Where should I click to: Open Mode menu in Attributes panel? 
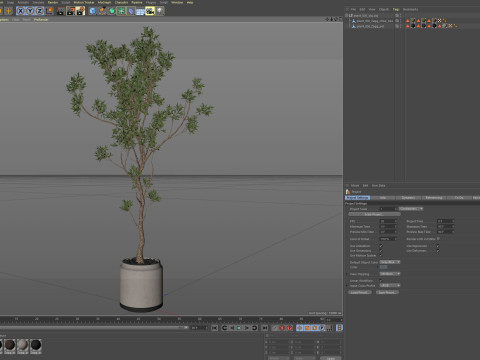click(355, 185)
